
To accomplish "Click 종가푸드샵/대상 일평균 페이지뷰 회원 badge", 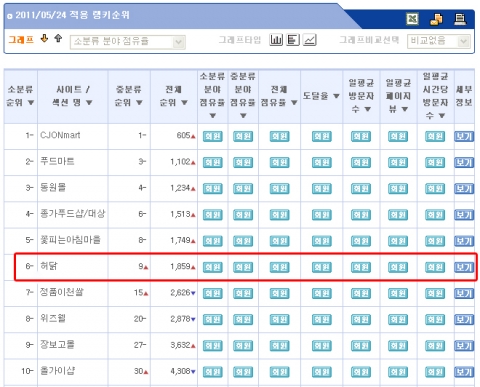I will pos(398,215).
